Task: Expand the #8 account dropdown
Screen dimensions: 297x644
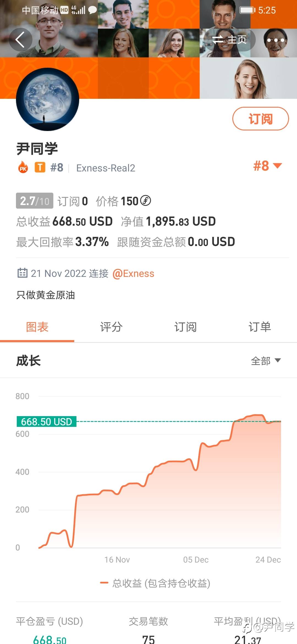Action: tap(267, 166)
